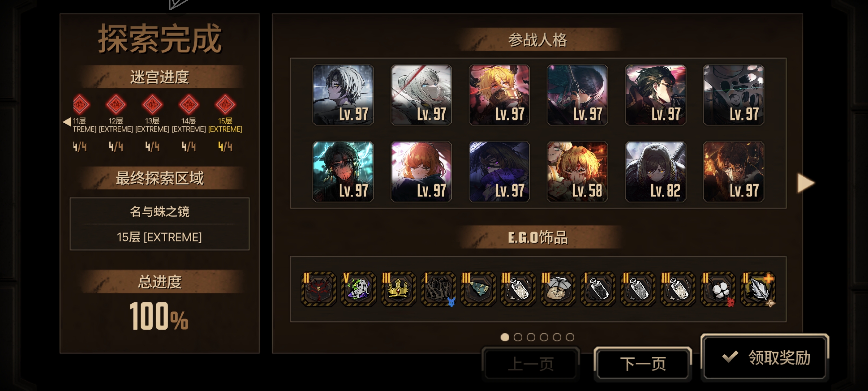Select the dark thorny branches E.G.O gift
The height and width of the screenshot is (391, 868).
[x=438, y=289]
